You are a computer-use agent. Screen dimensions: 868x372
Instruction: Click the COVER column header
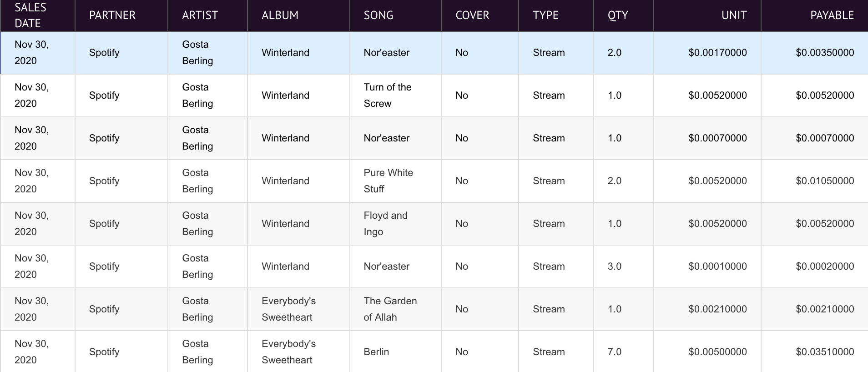(x=480, y=15)
